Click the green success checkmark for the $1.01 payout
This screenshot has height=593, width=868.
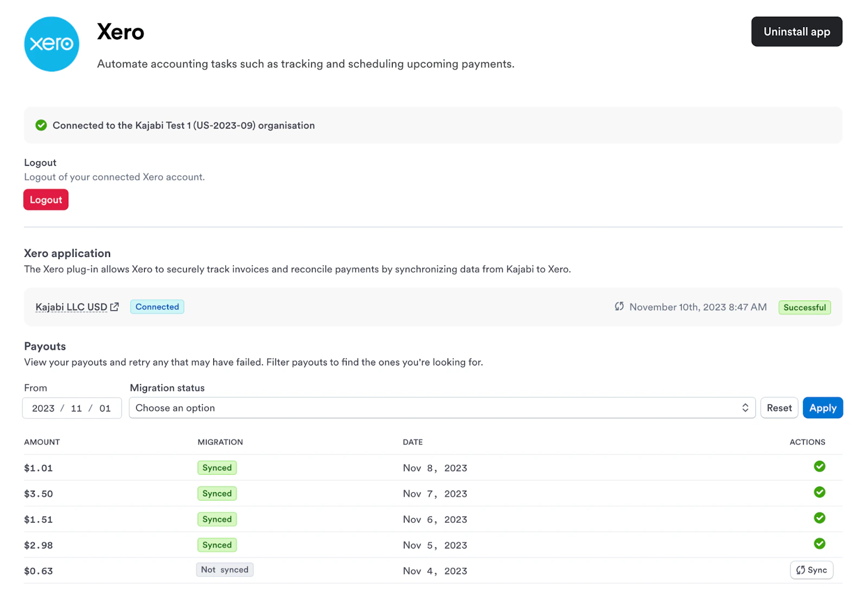(820, 466)
